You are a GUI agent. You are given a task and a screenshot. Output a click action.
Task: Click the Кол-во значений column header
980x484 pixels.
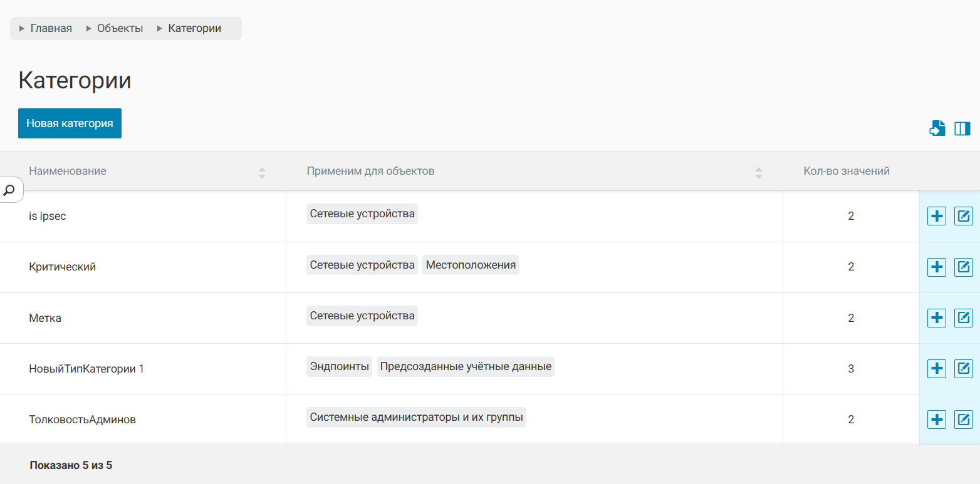coord(846,171)
